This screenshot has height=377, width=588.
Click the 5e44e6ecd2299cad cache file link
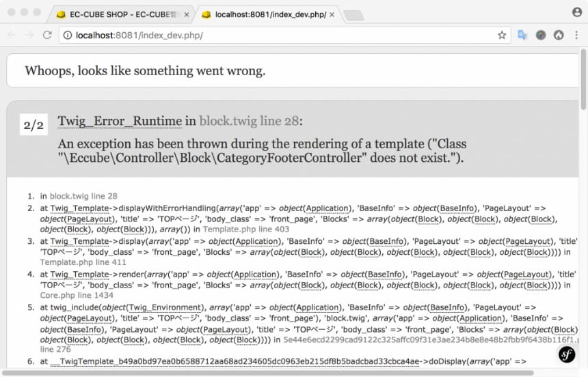coord(431,339)
